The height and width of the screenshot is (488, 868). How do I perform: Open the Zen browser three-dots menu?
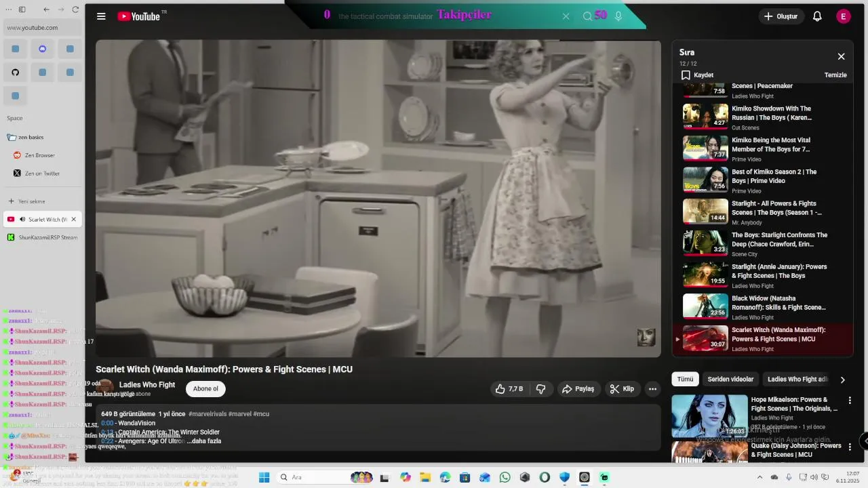7,9
